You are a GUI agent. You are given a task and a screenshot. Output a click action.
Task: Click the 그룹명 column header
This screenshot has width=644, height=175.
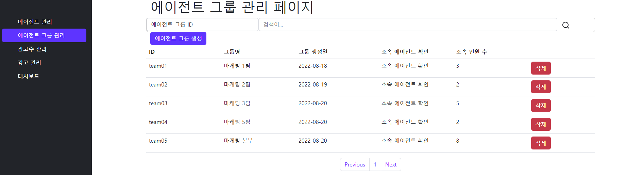(232, 52)
